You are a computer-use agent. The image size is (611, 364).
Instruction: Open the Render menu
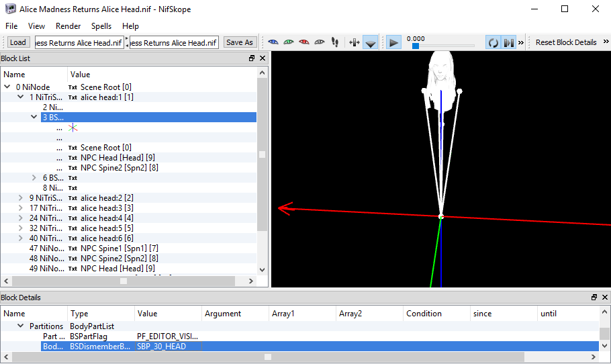tap(68, 26)
